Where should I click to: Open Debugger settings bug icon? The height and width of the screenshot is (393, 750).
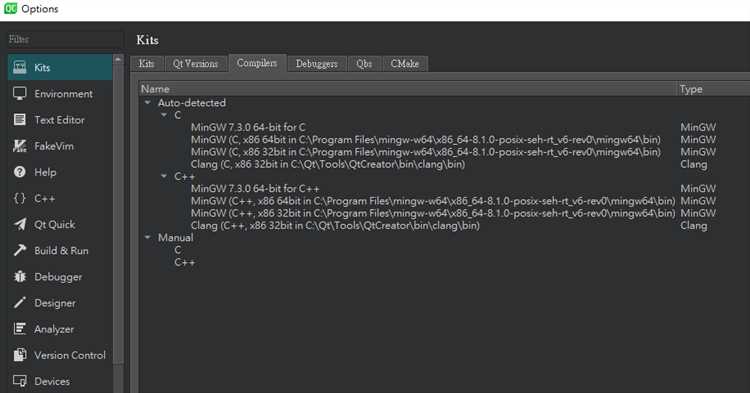(20, 276)
